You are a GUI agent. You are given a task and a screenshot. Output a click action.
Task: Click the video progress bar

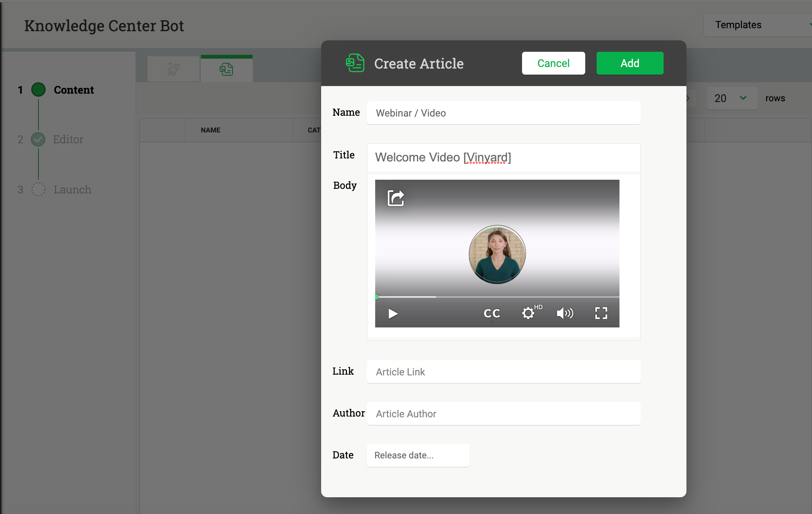pos(497,297)
